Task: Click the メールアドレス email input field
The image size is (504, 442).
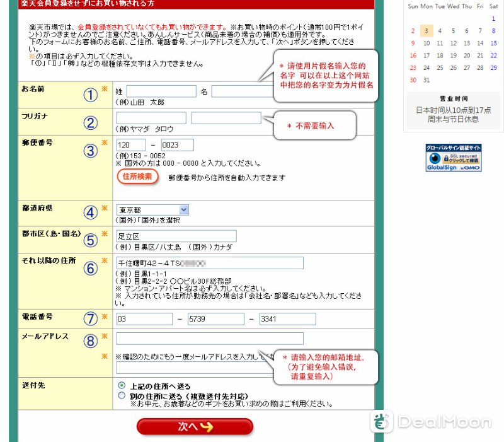Action: pos(210,339)
